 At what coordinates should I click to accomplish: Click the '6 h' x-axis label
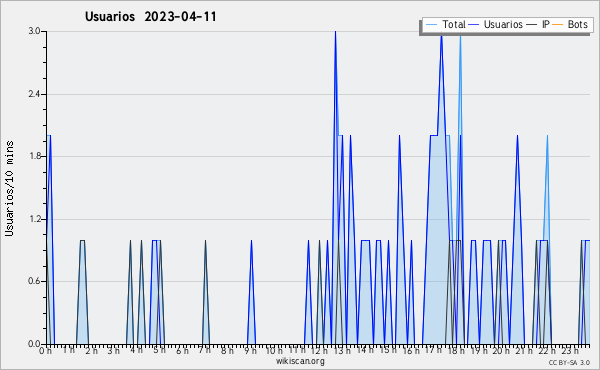(x=182, y=350)
